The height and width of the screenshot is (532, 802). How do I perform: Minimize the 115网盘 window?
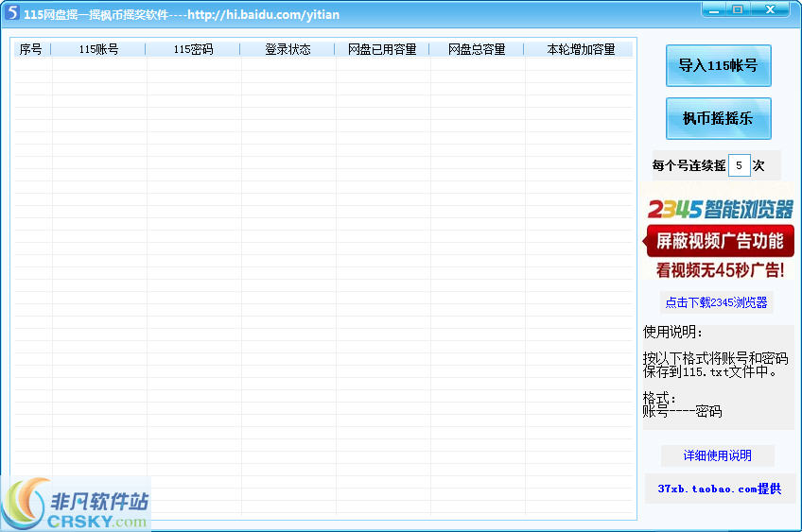[x=714, y=9]
